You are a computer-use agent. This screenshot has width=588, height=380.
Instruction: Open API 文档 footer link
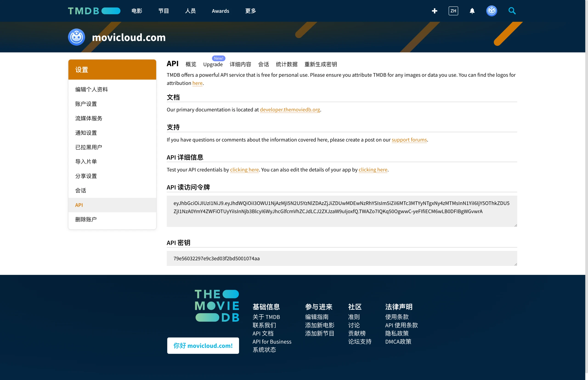263,333
